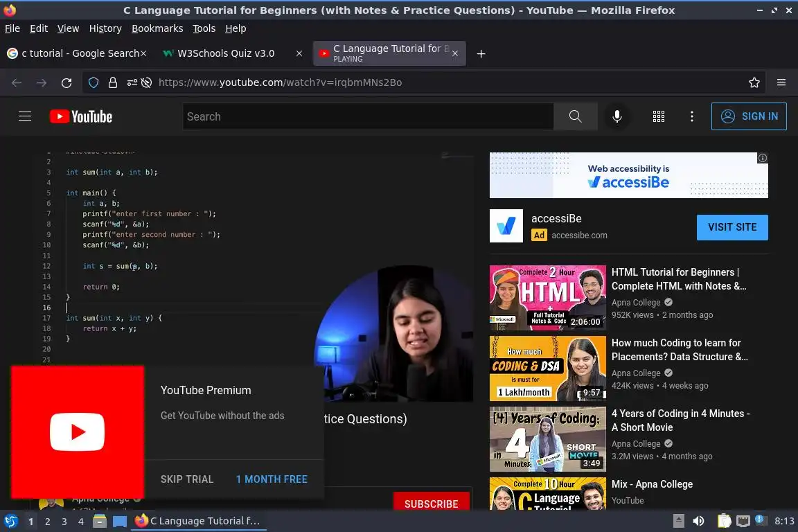Viewport: 798px width, 532px height.
Task: Go back with browser back arrow
Action: pos(17,82)
